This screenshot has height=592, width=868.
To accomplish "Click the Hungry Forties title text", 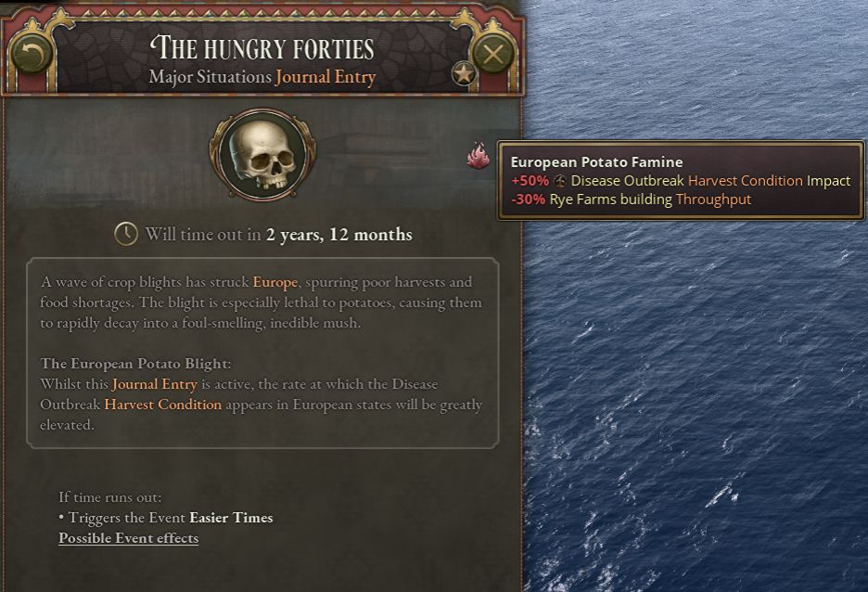I will tap(262, 48).
